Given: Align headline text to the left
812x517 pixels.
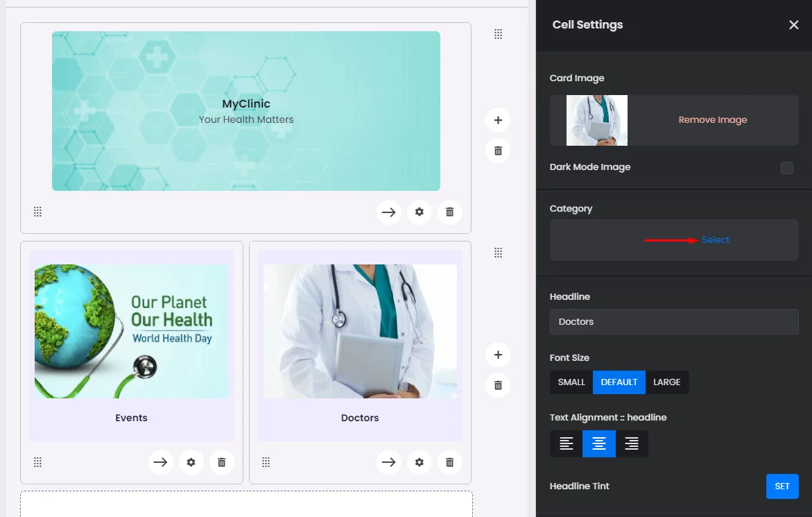Looking at the screenshot, I should click(567, 444).
